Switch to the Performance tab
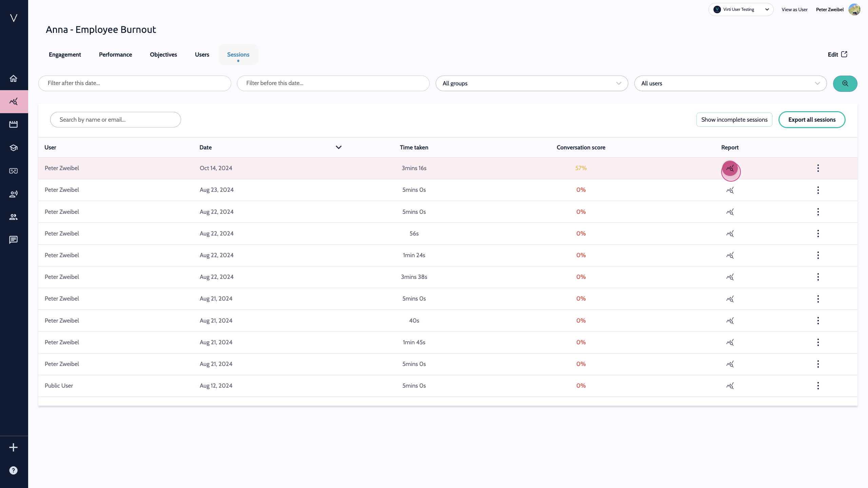 pos(115,55)
